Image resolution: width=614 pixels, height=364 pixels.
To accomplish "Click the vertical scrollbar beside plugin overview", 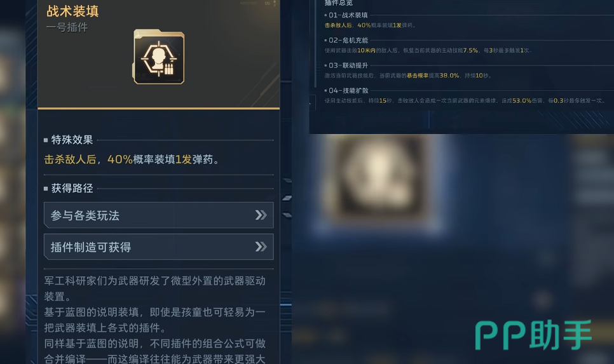I will pos(315,43).
